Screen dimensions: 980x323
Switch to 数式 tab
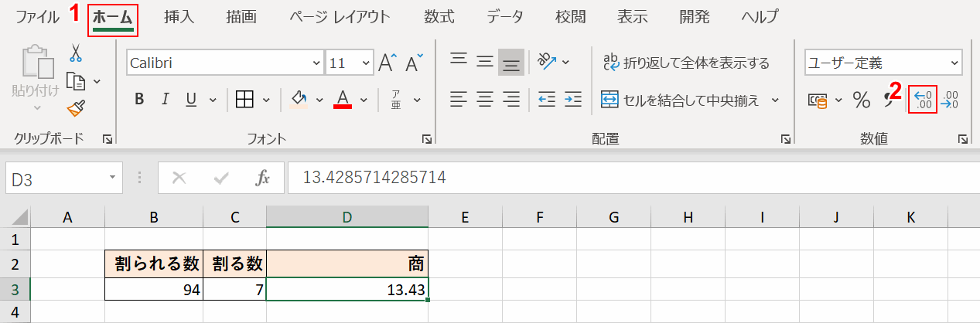tap(439, 16)
